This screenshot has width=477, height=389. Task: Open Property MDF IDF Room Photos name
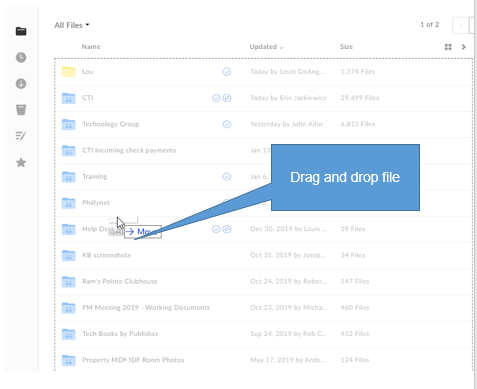(x=133, y=360)
